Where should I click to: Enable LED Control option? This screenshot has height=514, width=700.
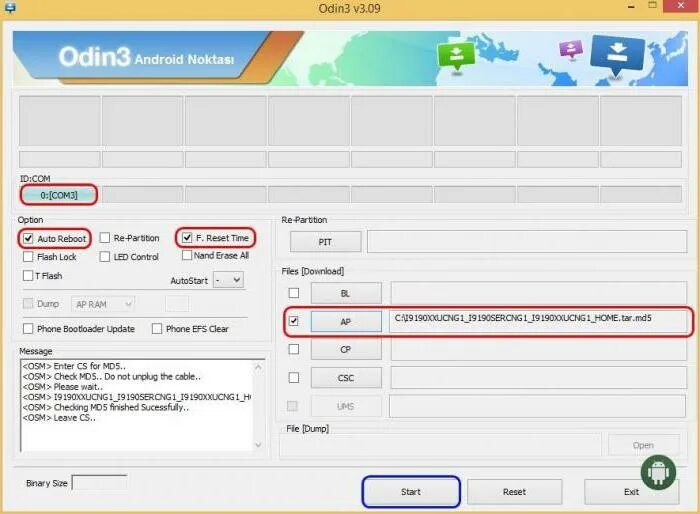pyautogui.click(x=104, y=257)
